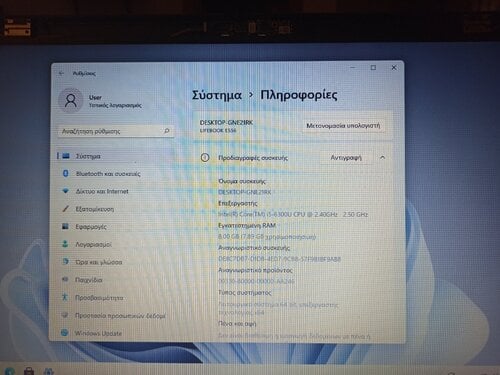Click Σύστημα in the breadcrumb
The width and height of the screenshot is (500, 375).
point(217,95)
